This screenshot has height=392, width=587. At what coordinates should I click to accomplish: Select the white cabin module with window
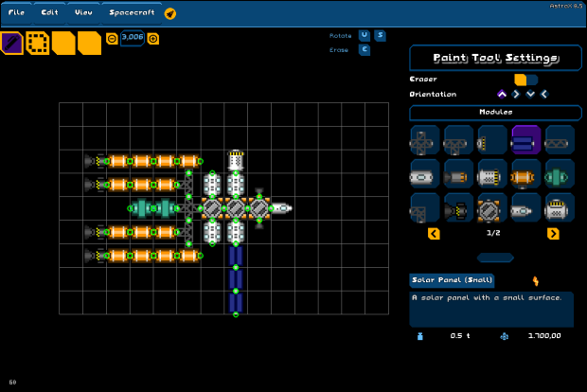pos(424,173)
